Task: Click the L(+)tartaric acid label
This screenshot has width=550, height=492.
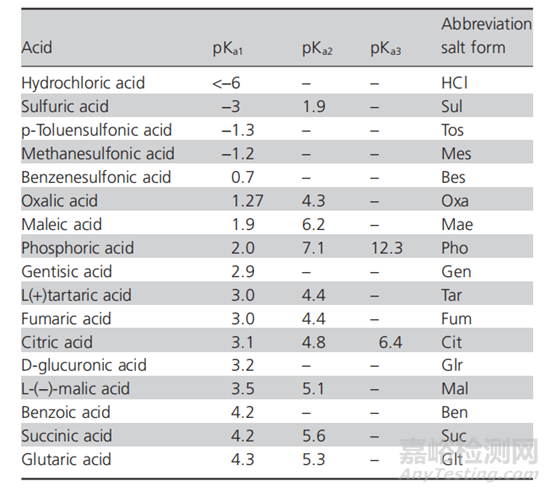Action: 76,295
